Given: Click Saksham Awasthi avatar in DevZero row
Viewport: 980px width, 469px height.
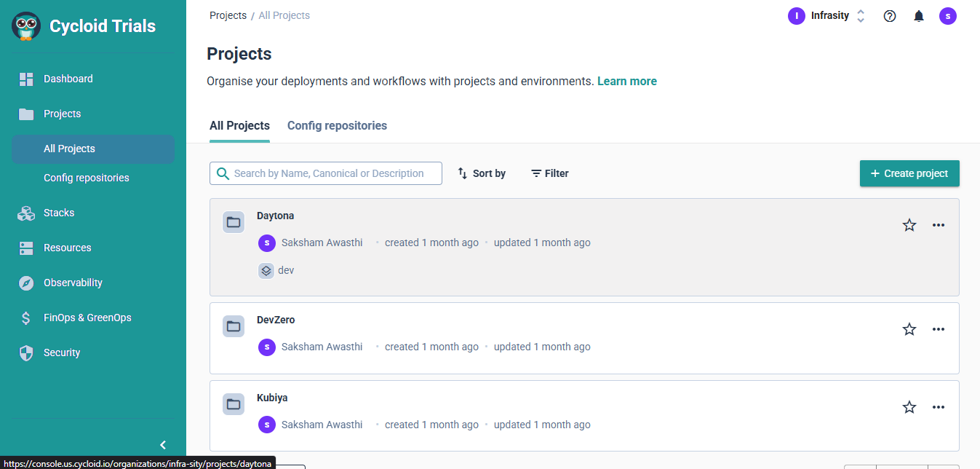Looking at the screenshot, I should click(x=267, y=347).
